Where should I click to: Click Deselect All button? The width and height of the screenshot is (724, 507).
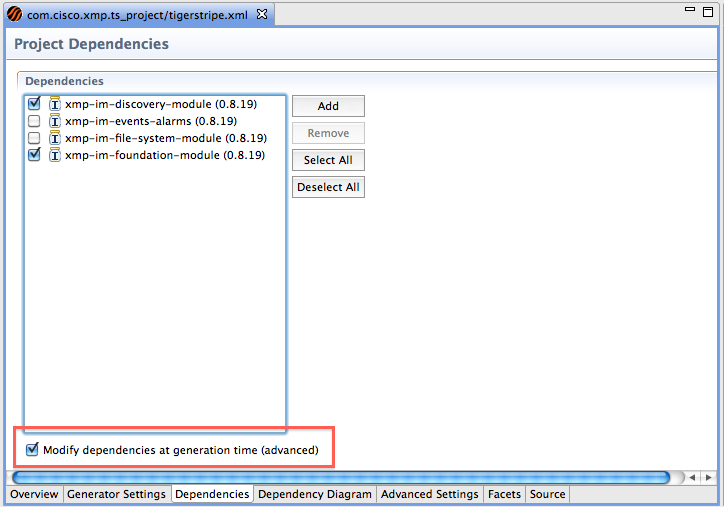point(328,187)
